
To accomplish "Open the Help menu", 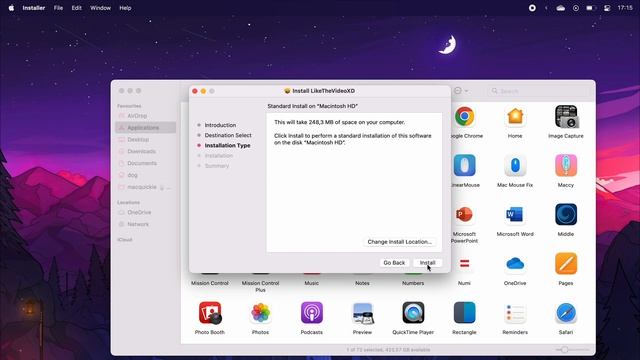I will click(125, 8).
